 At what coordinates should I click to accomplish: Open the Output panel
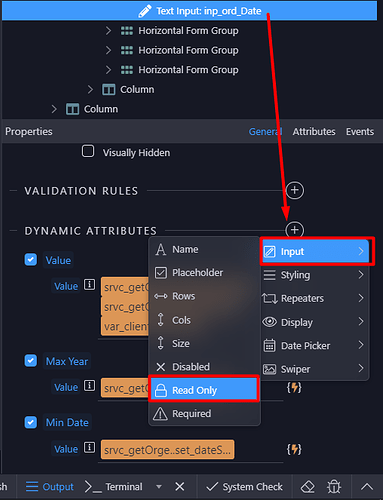50,487
